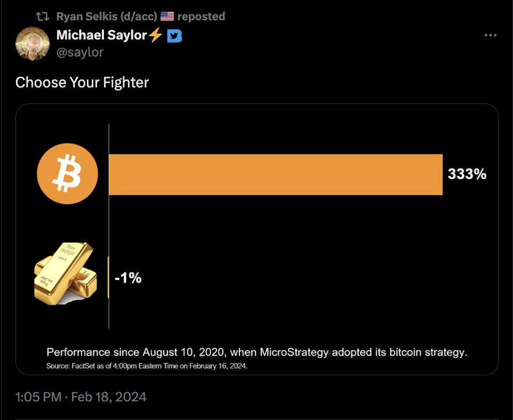This screenshot has width=513, height=420.
Task: Click the "Choose Your Fighter" tweet text
Action: (82, 82)
